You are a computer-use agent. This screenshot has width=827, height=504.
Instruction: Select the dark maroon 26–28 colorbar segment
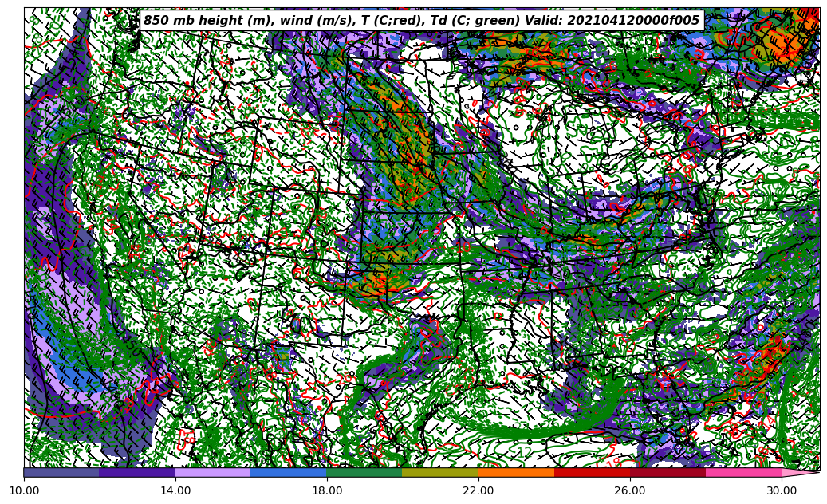pos(668,472)
